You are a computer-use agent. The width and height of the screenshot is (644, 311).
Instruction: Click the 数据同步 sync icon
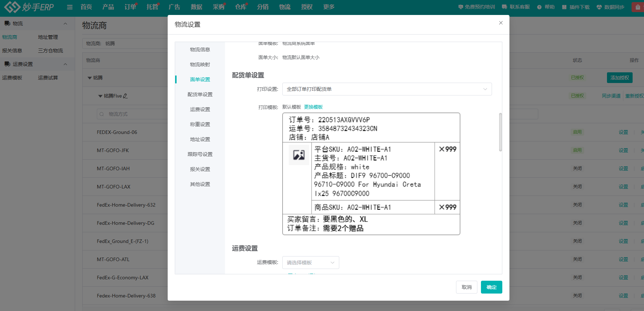point(599,7)
